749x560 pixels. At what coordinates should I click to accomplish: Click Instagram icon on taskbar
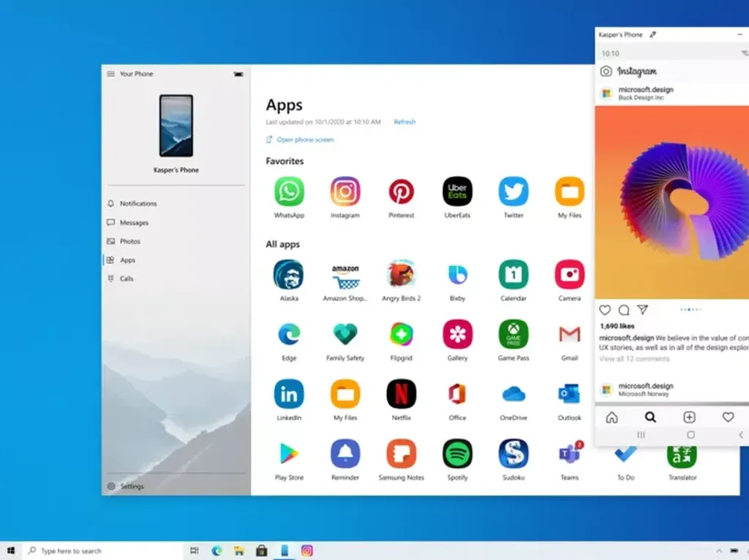pyautogui.click(x=306, y=550)
